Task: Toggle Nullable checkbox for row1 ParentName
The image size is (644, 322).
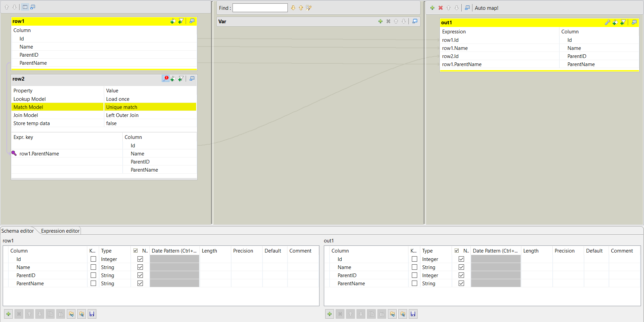Action: coord(140,283)
